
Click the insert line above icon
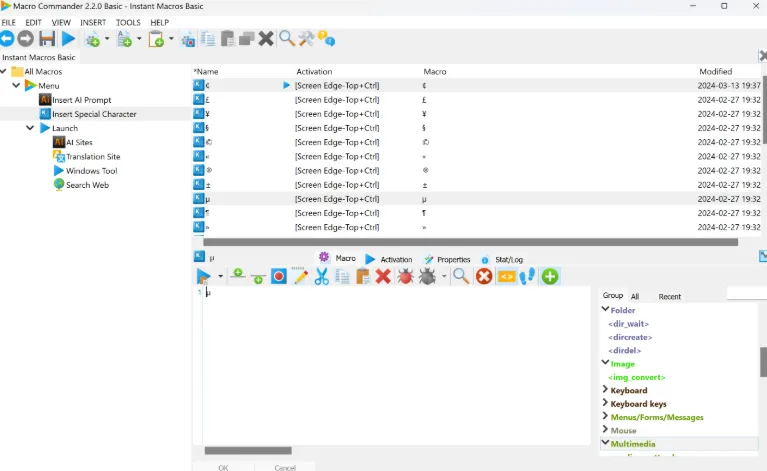238,274
